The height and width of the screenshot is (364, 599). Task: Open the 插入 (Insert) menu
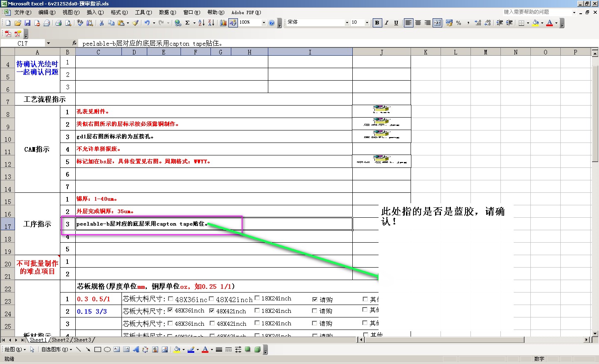click(x=95, y=12)
